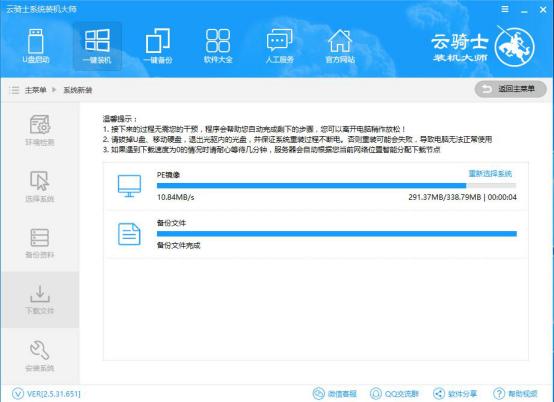
Task: Click the 云骑士 knight logo
Action: 514,47
